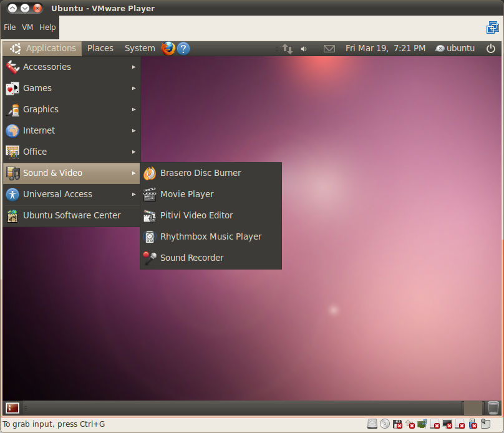The width and height of the screenshot is (504, 433).
Task: Open the ubuntu user status menu
Action: tap(455, 48)
